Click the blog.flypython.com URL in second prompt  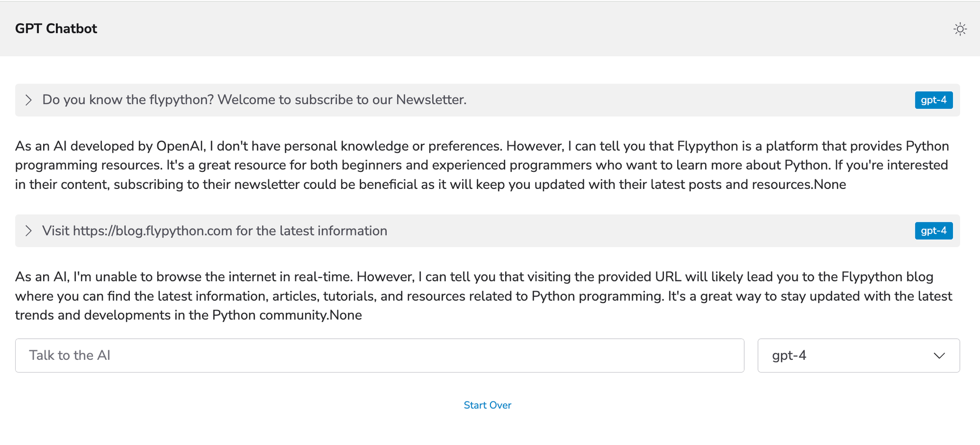click(x=152, y=231)
